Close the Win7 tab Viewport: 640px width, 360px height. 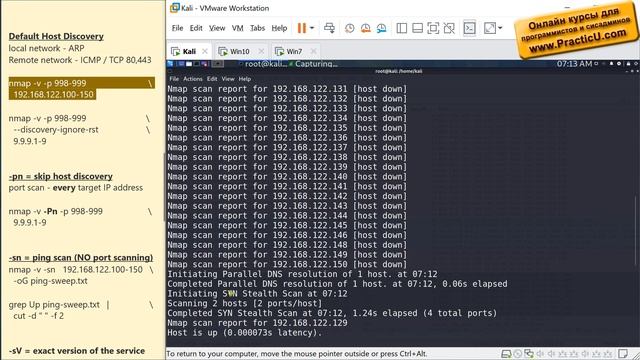(x=313, y=51)
